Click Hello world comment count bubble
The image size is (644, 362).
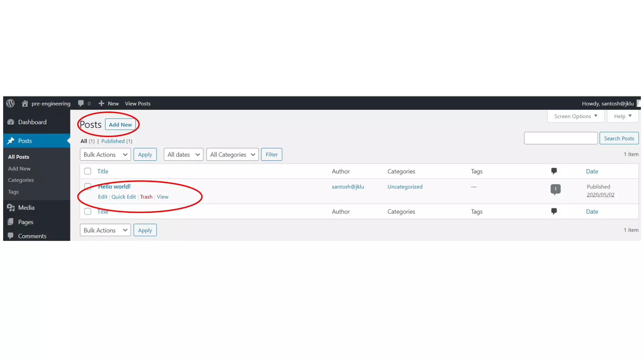(x=555, y=189)
